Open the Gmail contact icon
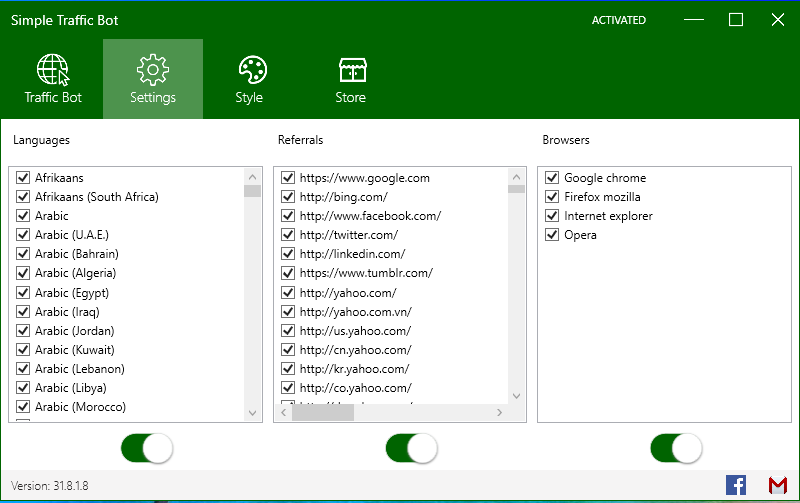 click(778, 485)
